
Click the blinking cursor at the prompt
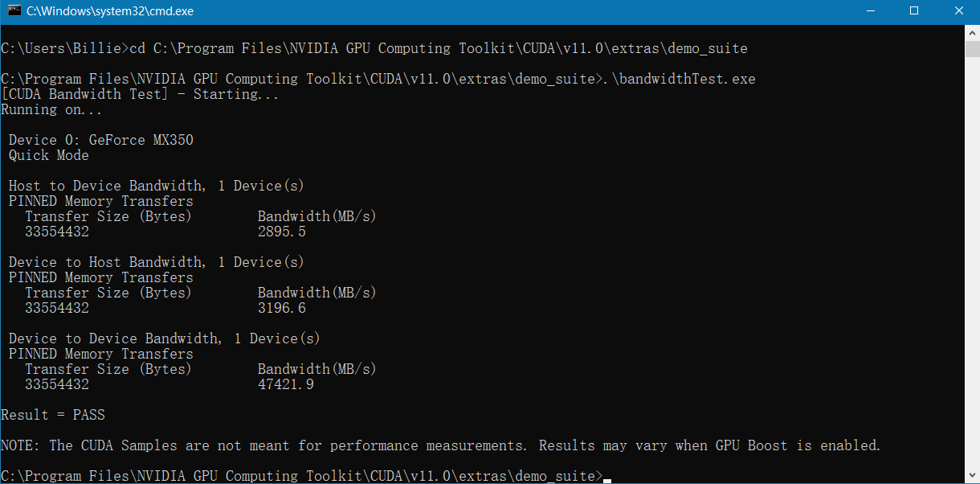tap(607, 479)
